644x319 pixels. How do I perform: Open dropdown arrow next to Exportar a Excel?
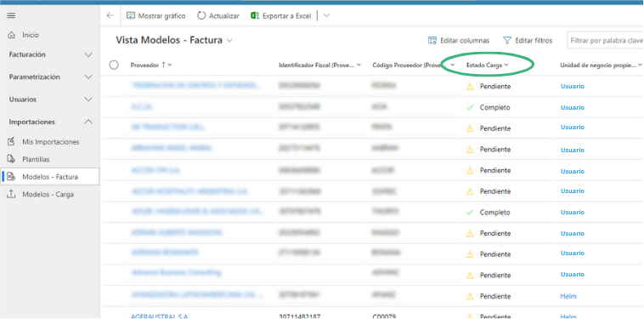[x=326, y=15]
